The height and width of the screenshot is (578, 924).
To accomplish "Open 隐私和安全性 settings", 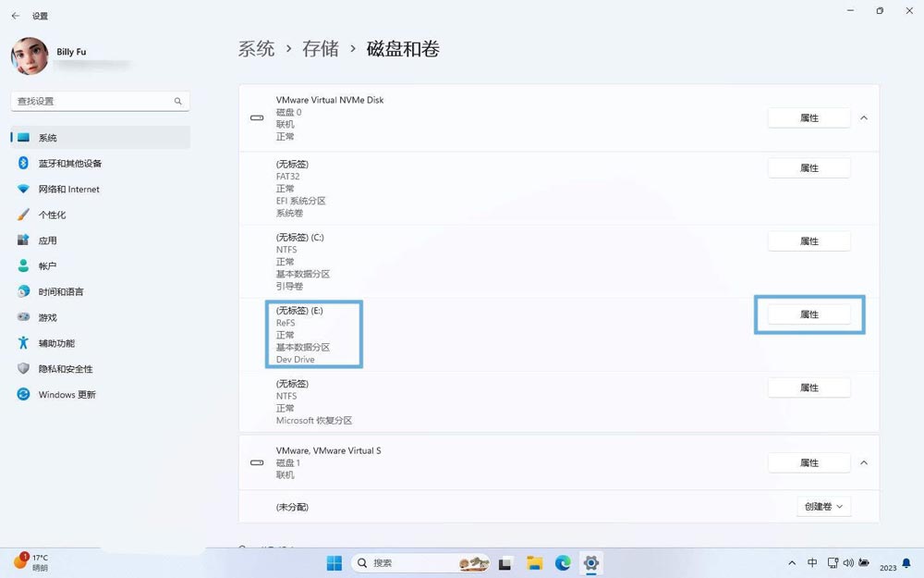I will click(65, 368).
